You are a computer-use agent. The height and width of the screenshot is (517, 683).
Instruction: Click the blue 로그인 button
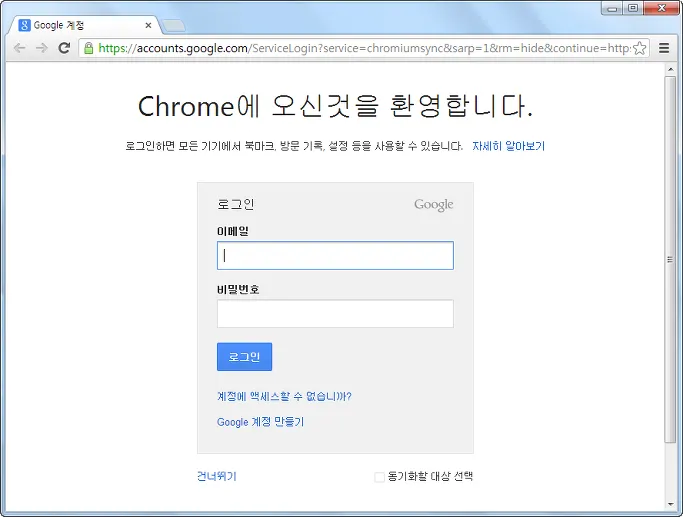(x=244, y=357)
